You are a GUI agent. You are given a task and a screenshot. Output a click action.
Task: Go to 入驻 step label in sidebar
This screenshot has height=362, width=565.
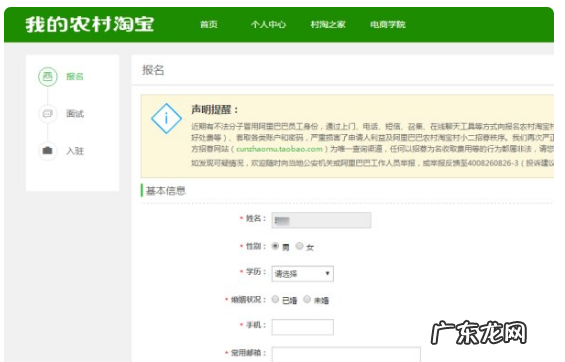pos(75,151)
